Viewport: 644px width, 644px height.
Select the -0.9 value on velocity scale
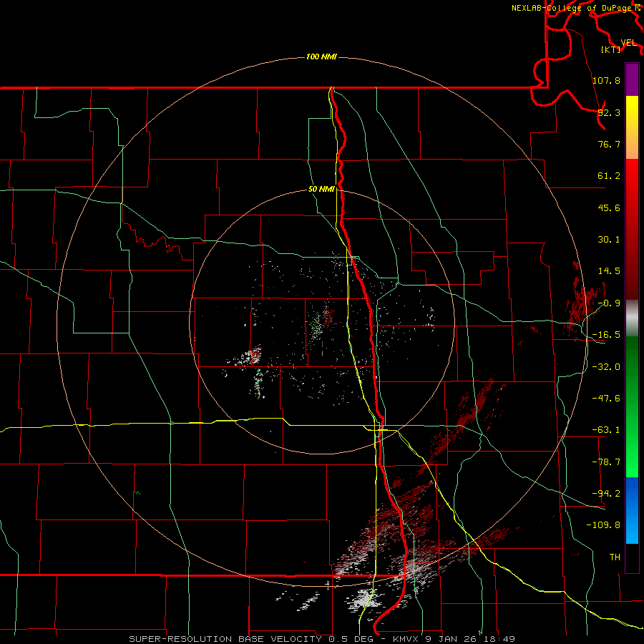(609, 303)
